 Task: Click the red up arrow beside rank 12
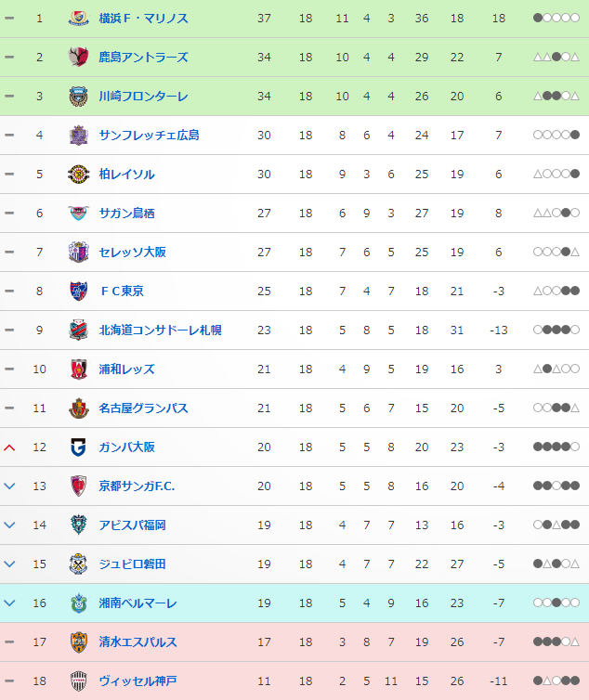click(9, 447)
